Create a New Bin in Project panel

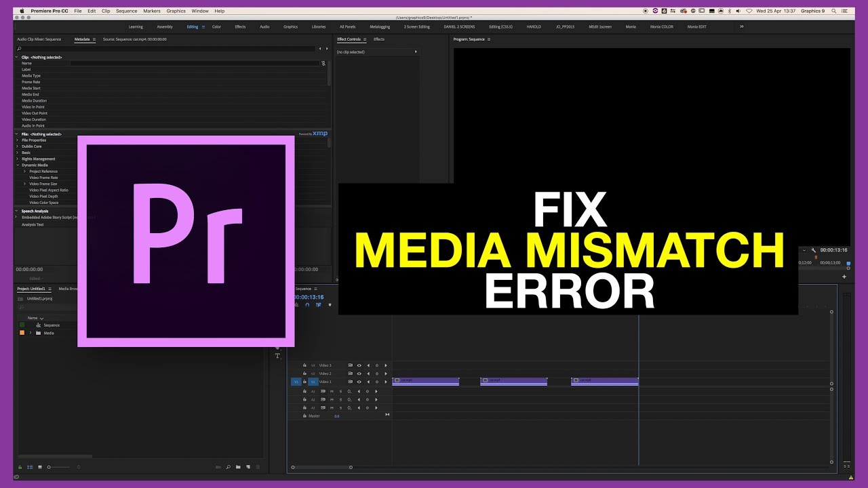click(239, 467)
